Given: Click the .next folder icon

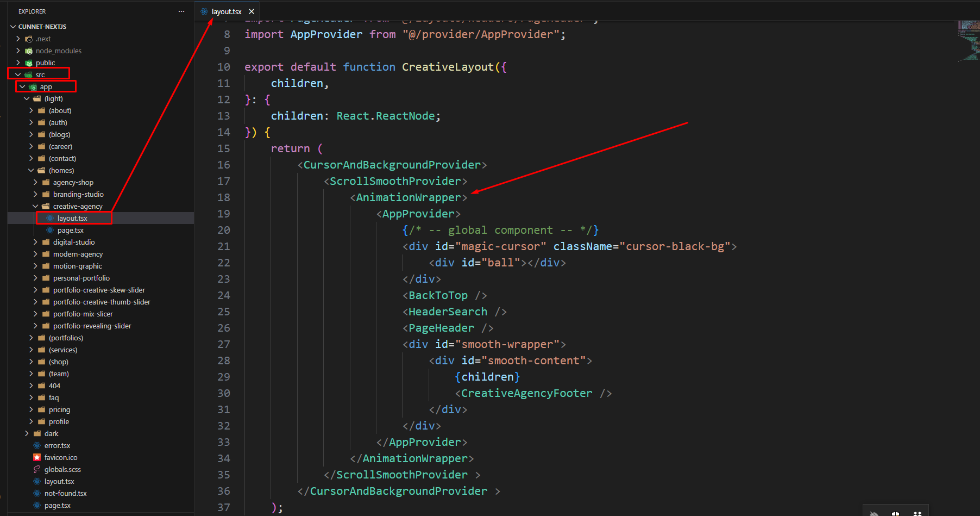Looking at the screenshot, I should click(x=29, y=39).
